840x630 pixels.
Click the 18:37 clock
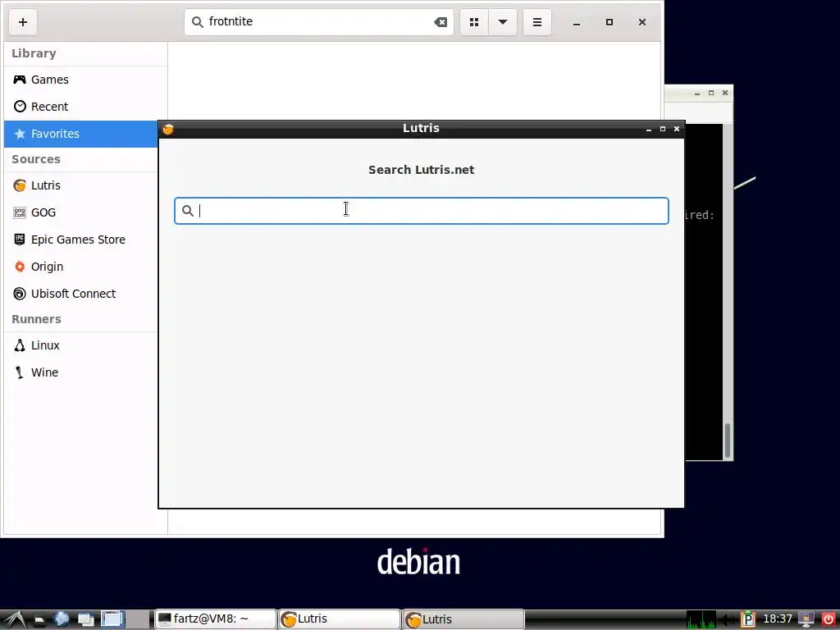(777, 619)
